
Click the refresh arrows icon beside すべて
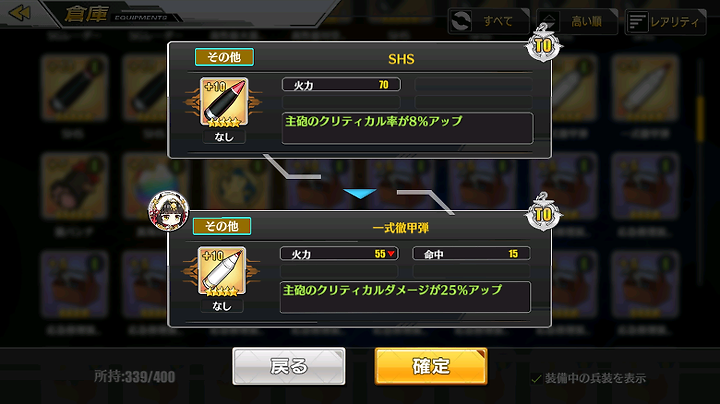[462, 21]
